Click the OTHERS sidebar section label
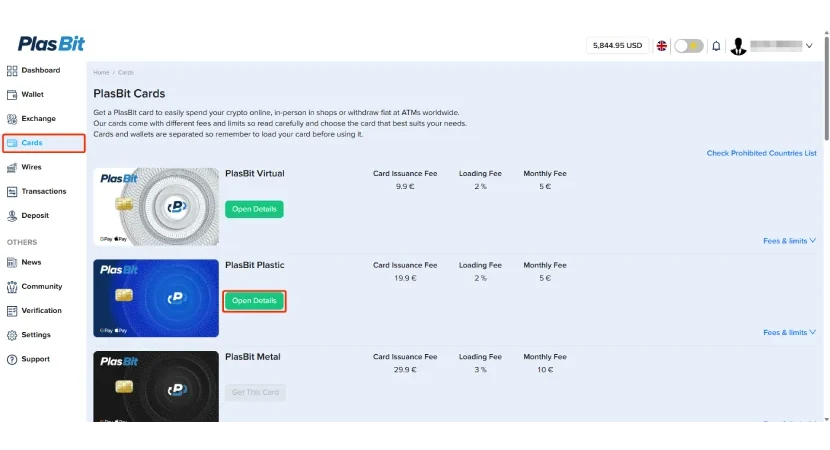This screenshot has width=830, height=450. [22, 242]
